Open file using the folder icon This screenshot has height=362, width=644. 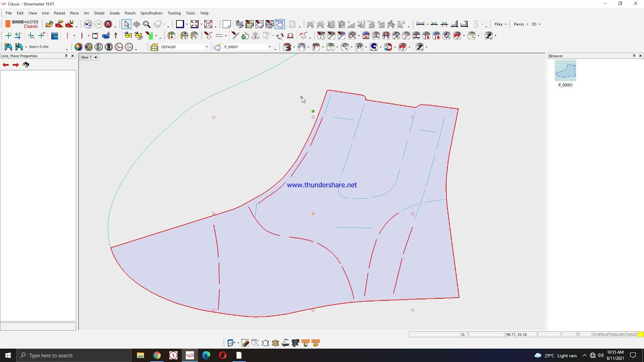pyautogui.click(x=49, y=24)
